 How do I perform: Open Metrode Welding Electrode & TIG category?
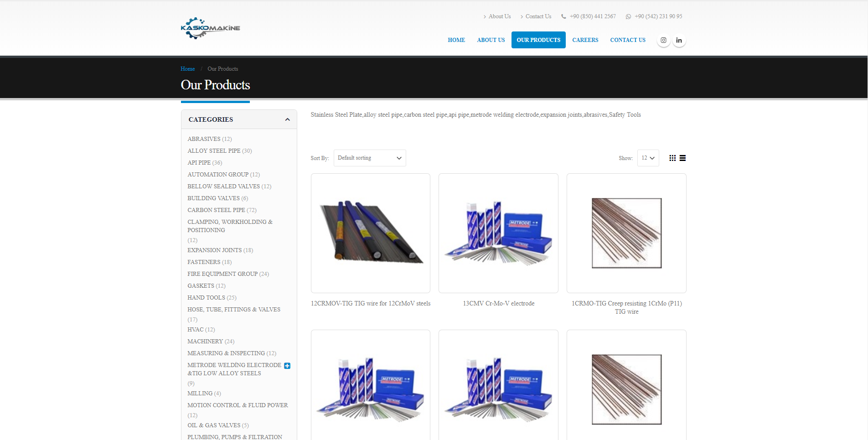[234, 369]
